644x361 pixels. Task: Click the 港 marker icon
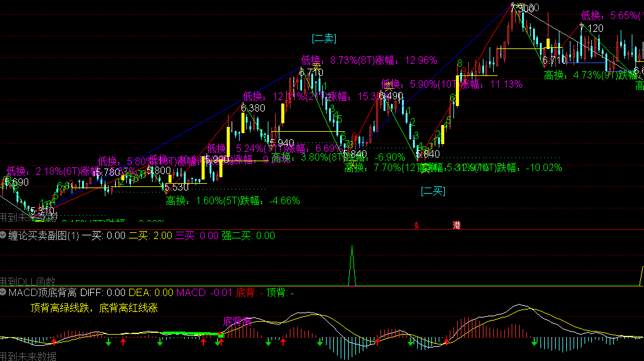coord(456,225)
